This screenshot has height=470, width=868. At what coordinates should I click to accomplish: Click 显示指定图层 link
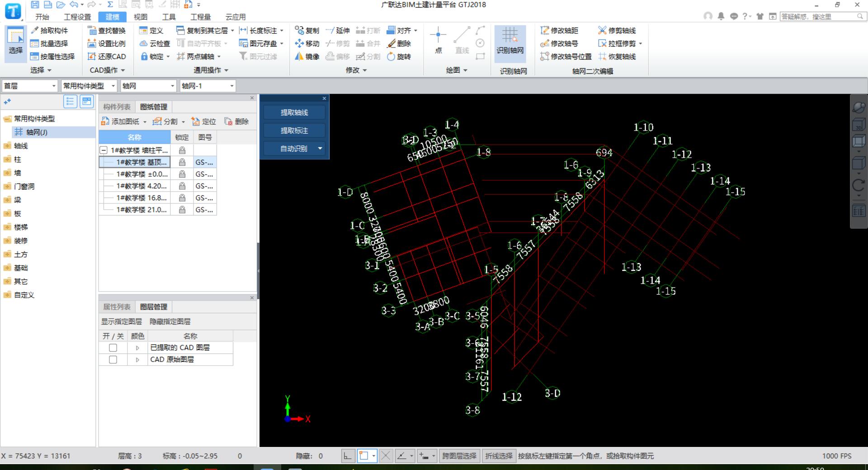pyautogui.click(x=122, y=322)
